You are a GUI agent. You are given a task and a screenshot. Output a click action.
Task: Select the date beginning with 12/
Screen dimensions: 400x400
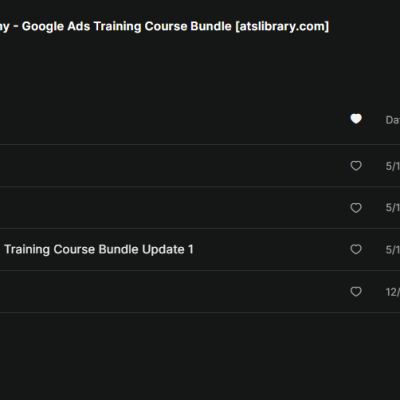[393, 292]
